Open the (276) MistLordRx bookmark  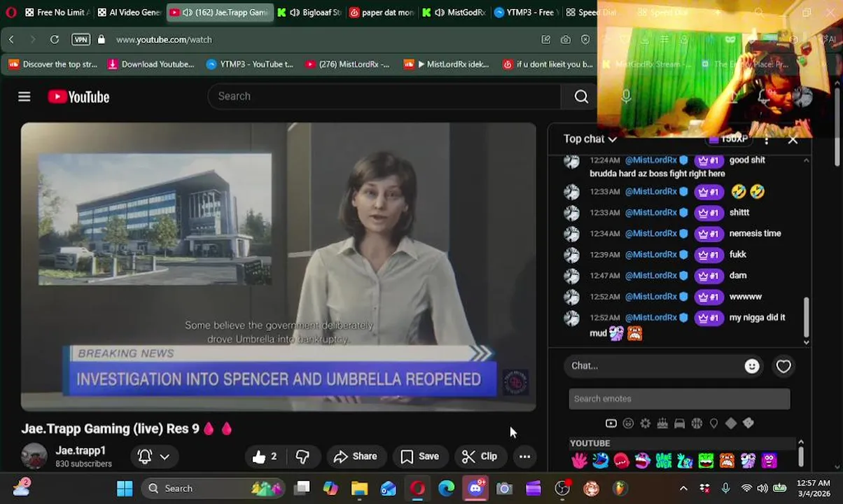point(347,64)
